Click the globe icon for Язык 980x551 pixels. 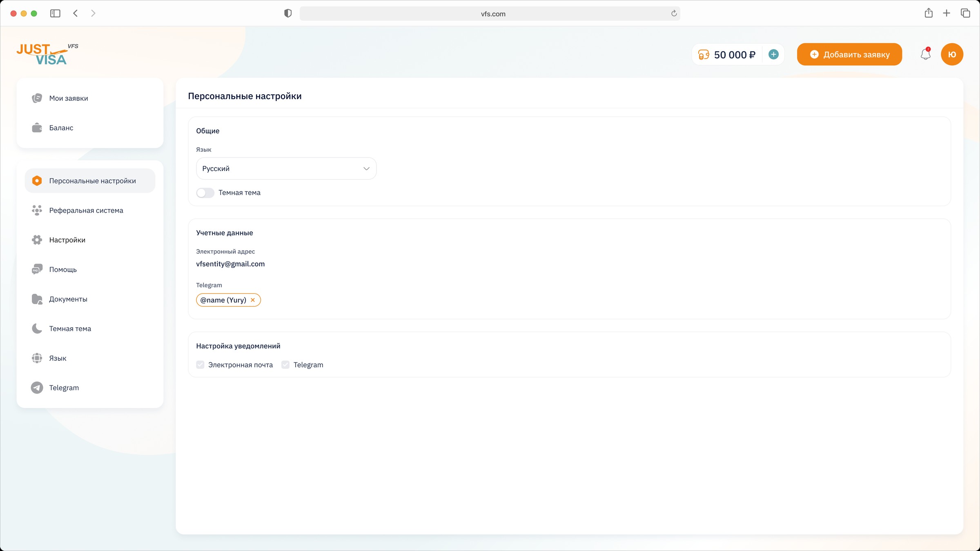pos(37,358)
